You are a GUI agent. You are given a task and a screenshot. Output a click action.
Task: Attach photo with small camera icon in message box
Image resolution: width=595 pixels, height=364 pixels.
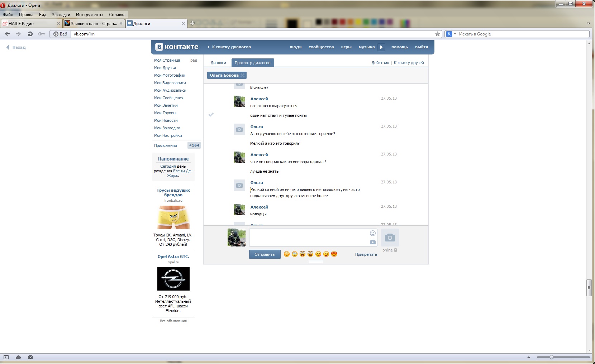(373, 242)
